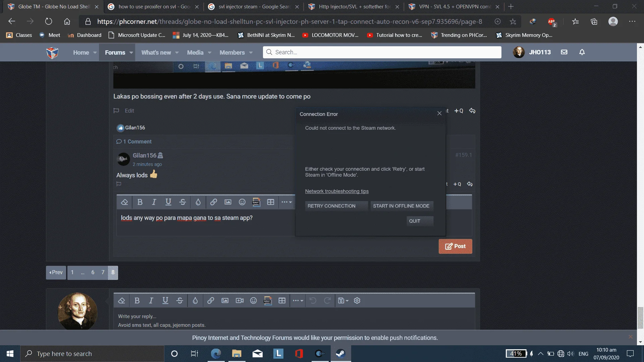Viewport: 644px width, 362px height.
Task: Start Steam in Offline Mode
Action: [402, 206]
